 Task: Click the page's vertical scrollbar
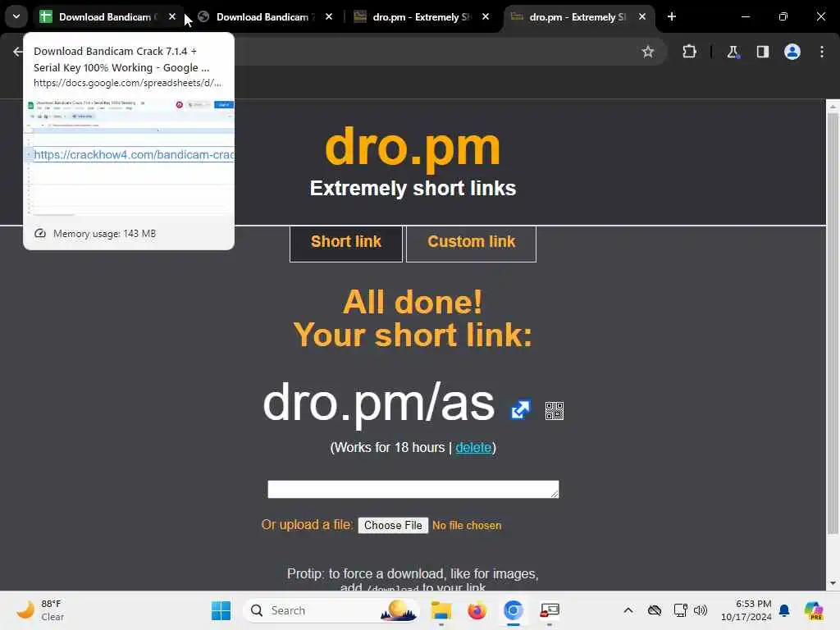pyautogui.click(x=833, y=322)
